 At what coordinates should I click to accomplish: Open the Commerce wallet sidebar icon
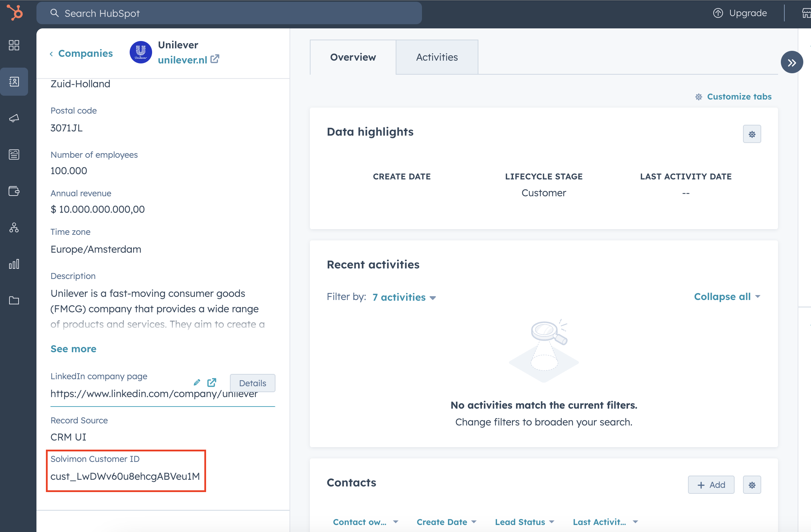click(x=14, y=191)
